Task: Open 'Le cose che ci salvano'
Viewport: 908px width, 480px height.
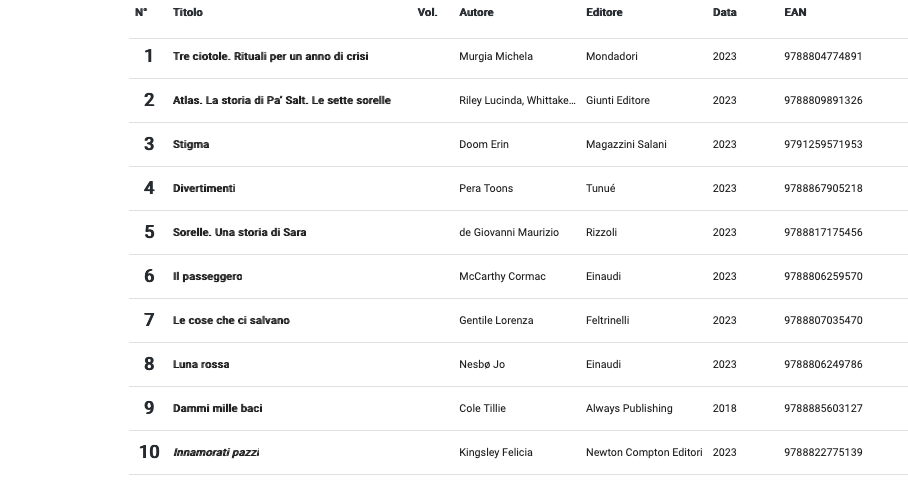Action: tap(231, 321)
